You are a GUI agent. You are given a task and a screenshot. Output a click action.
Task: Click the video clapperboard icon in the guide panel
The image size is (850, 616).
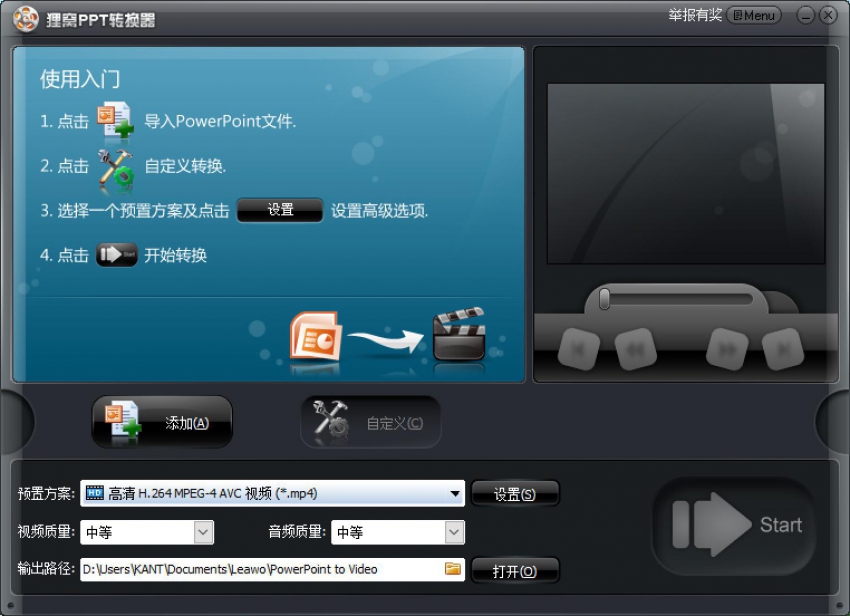click(x=462, y=337)
